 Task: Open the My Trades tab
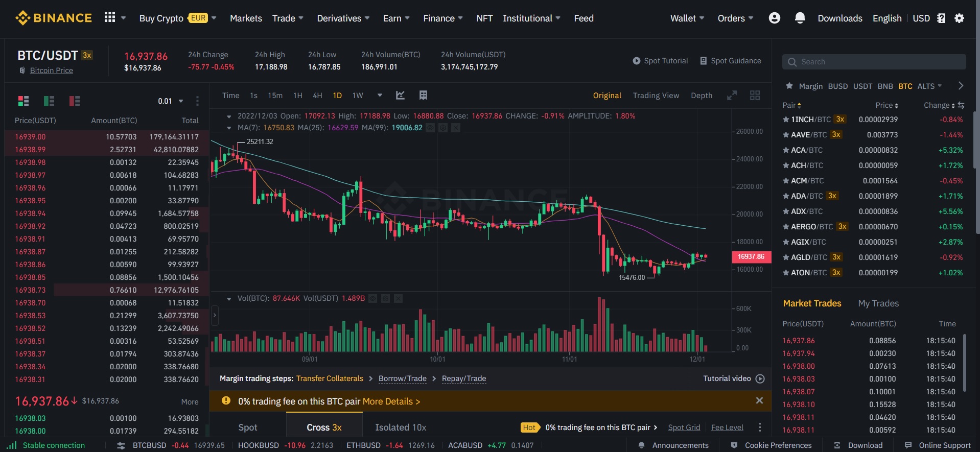pos(878,303)
